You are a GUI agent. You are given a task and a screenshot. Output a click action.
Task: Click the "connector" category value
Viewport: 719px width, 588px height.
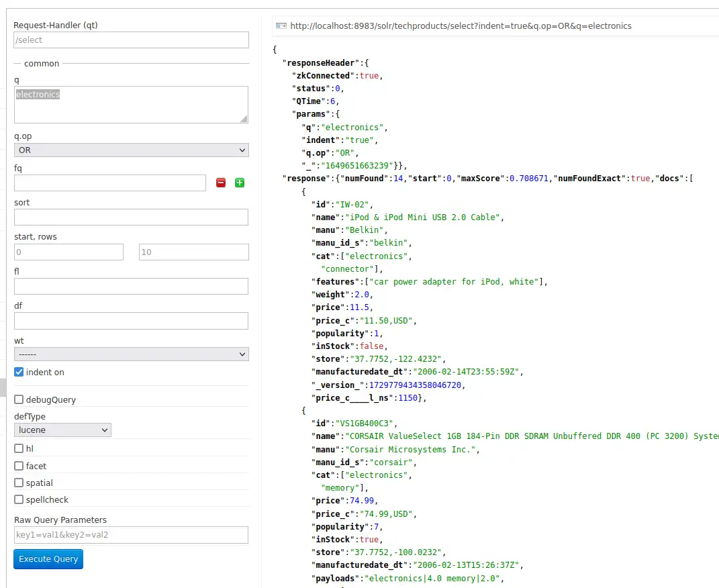pos(348,269)
